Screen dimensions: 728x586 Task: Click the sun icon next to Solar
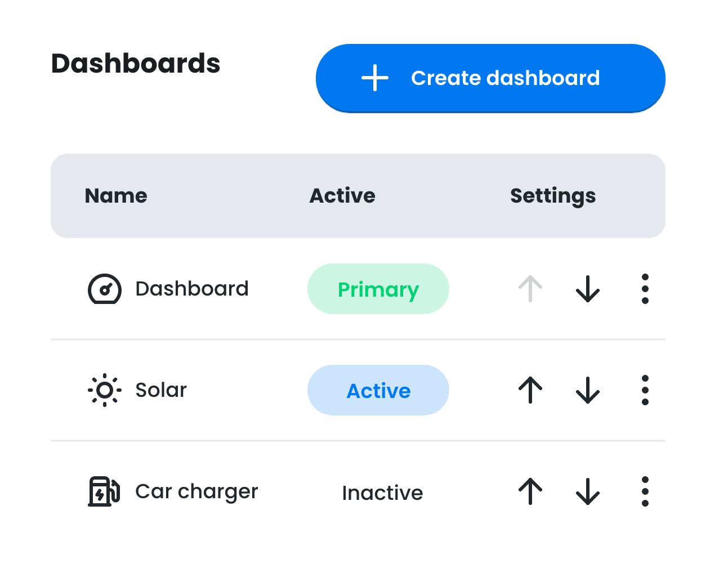pyautogui.click(x=104, y=390)
